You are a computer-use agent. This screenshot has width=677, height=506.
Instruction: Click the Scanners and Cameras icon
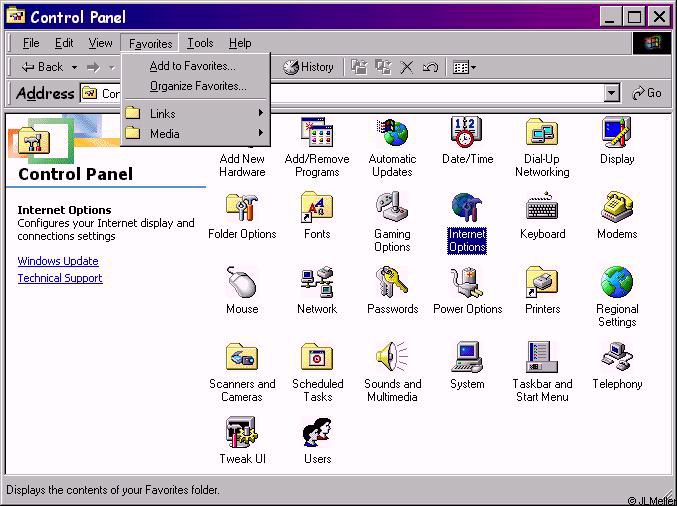[242, 357]
